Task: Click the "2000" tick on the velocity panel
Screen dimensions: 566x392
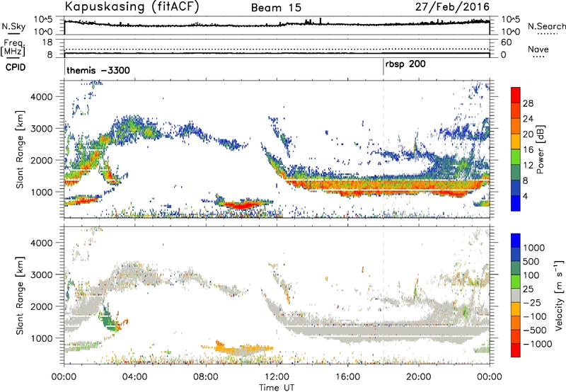Action: click(41, 306)
